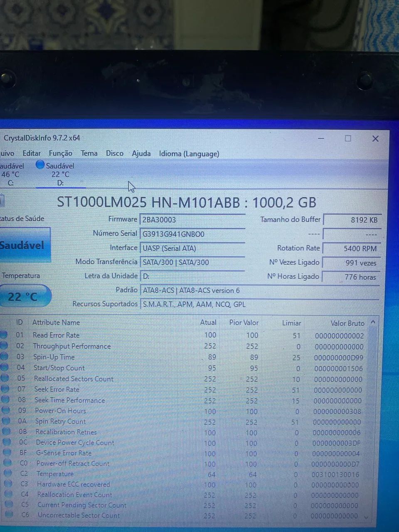The height and width of the screenshot is (532, 399).
Task: Open the Editar menu
Action: [x=32, y=153]
